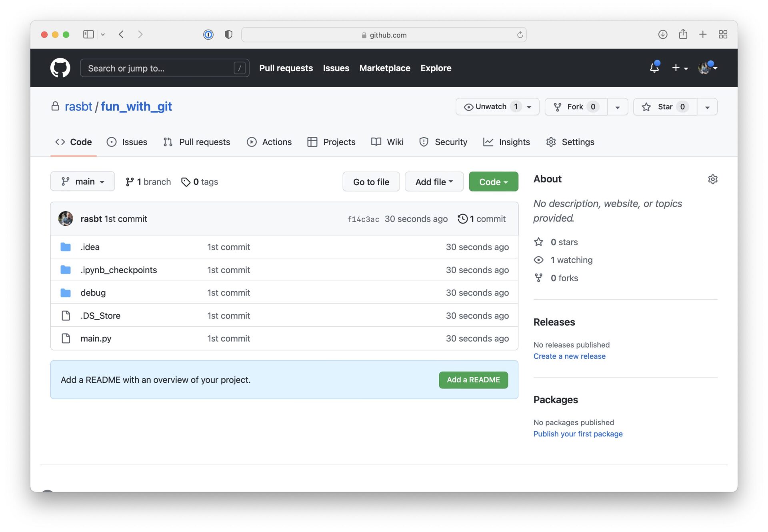The width and height of the screenshot is (768, 532).
Task: Star the repository
Action: pyautogui.click(x=665, y=107)
